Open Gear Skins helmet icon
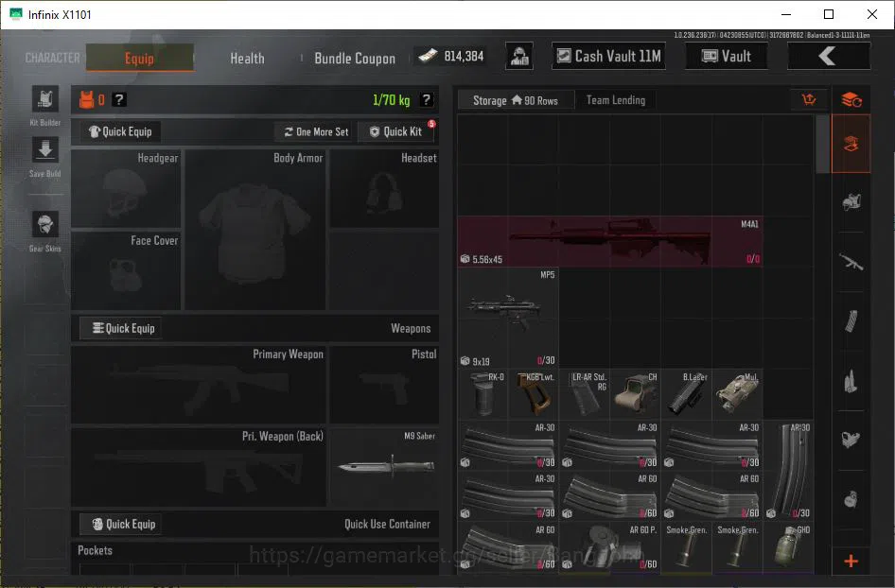 pos(45,224)
